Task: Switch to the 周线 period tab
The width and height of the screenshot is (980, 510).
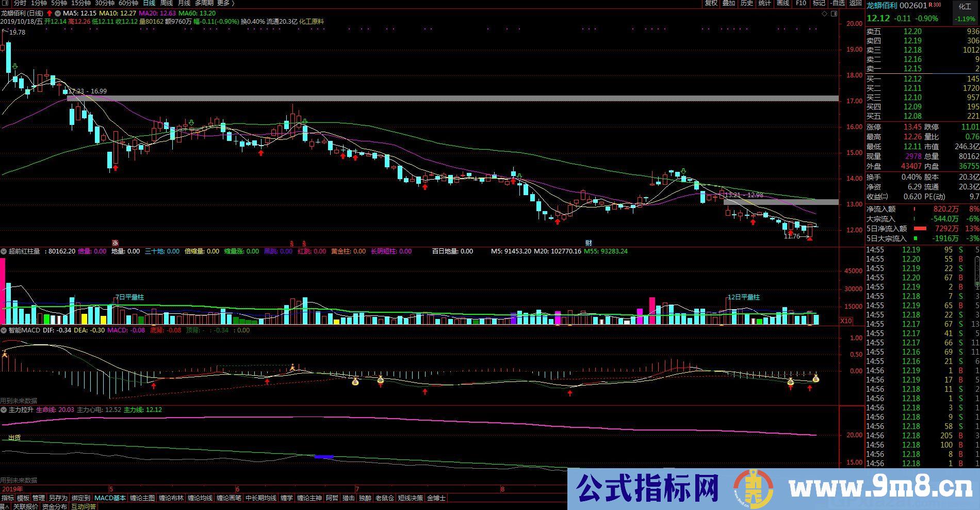Action: [x=166, y=3]
